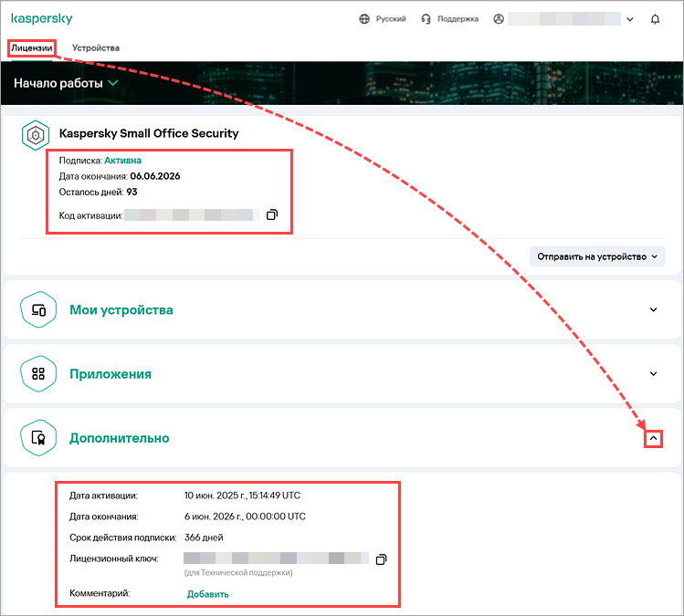Image resolution: width=684 pixels, height=616 pixels.
Task: Click the blurred license key value
Action: coord(276,558)
